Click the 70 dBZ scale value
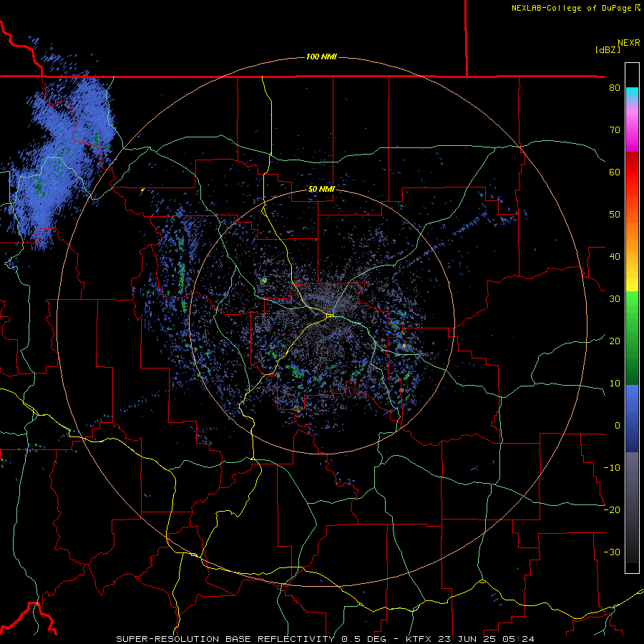The image size is (644, 644). pos(615,130)
